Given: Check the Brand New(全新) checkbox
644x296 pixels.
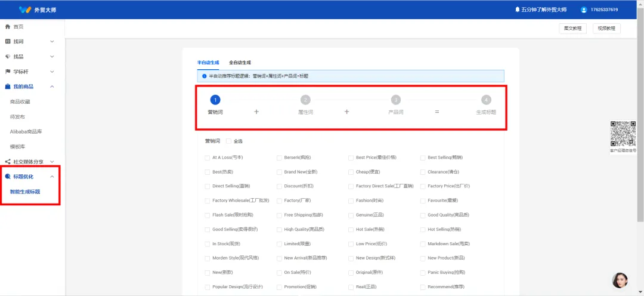Looking at the screenshot, I should (x=279, y=172).
